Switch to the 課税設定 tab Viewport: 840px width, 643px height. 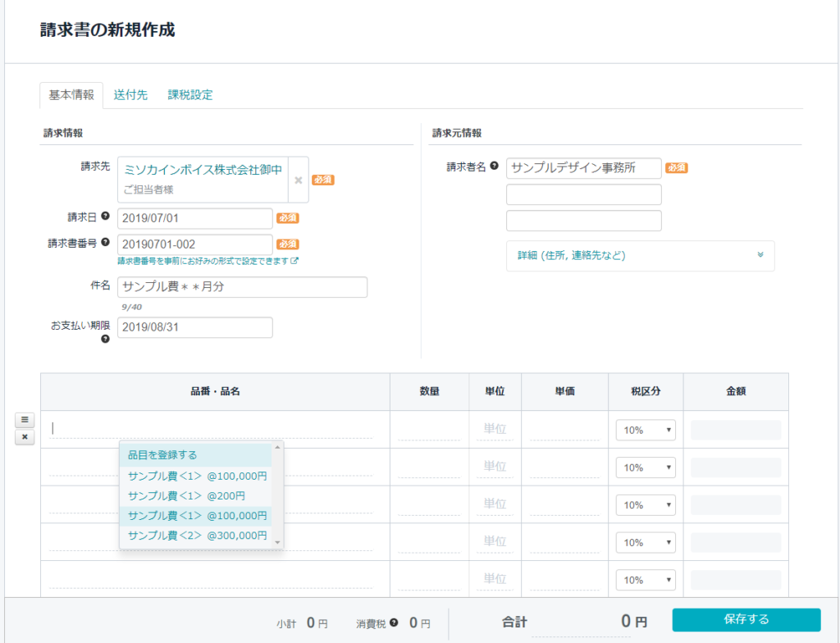(190, 95)
